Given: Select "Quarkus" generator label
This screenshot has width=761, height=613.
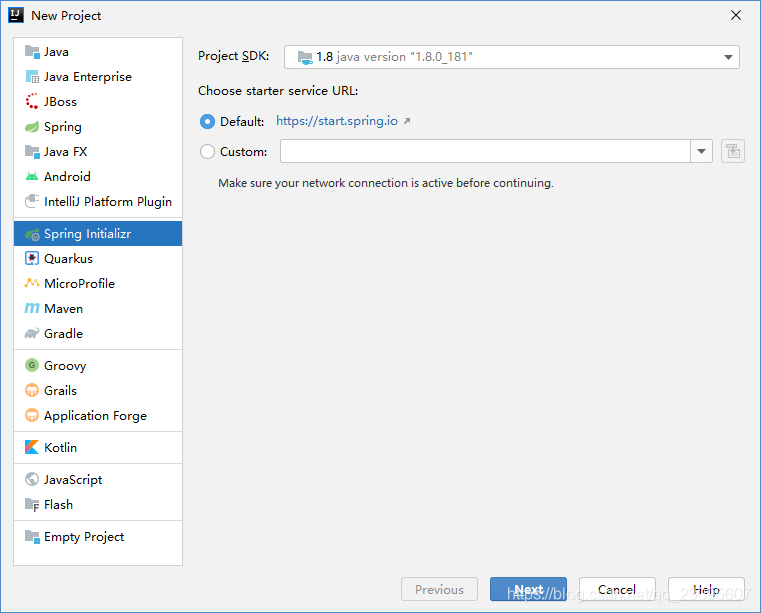Looking at the screenshot, I should click(68, 259).
